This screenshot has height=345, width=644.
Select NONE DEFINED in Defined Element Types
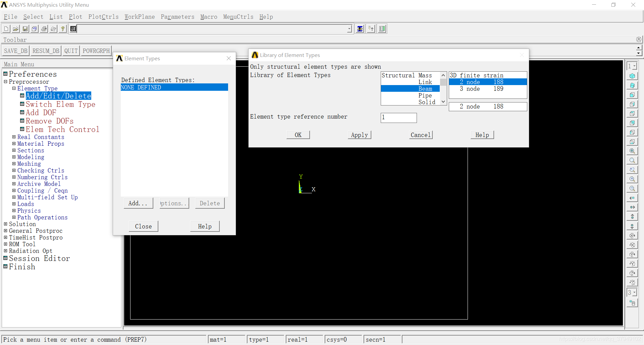[174, 87]
